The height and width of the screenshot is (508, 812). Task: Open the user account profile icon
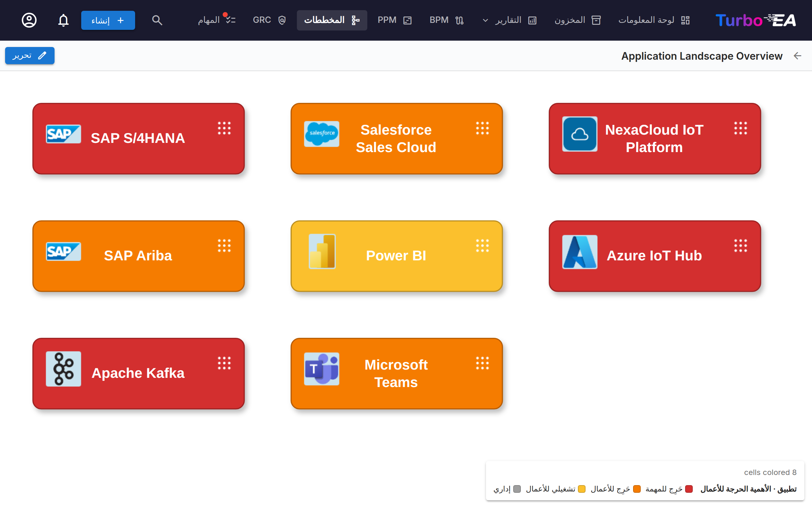click(29, 20)
